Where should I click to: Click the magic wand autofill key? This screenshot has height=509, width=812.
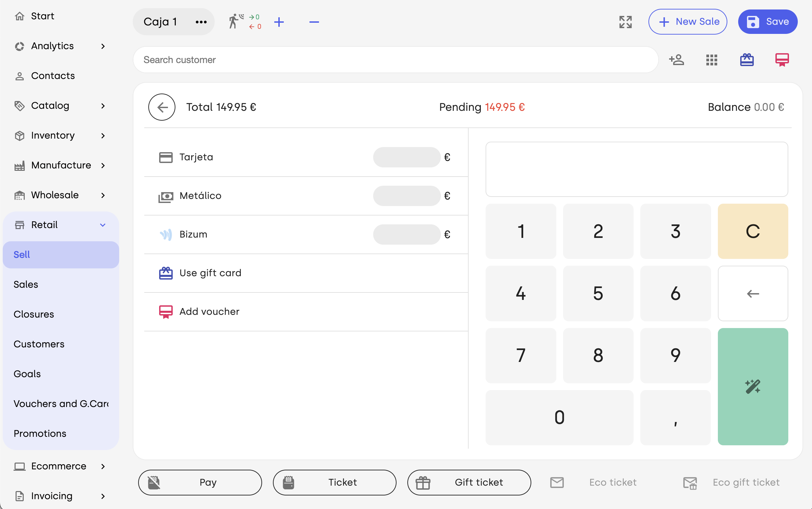[753, 386]
